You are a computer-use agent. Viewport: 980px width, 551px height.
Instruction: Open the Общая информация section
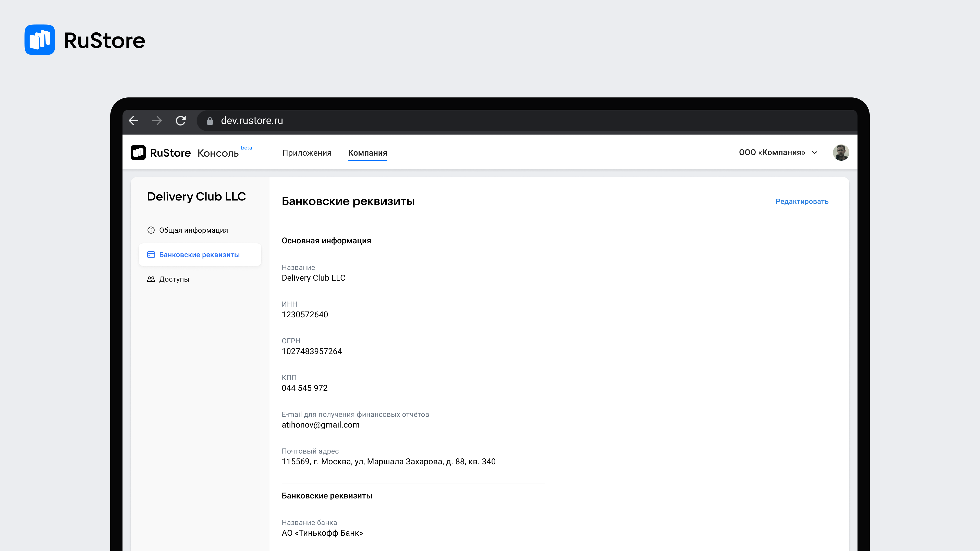pyautogui.click(x=193, y=230)
